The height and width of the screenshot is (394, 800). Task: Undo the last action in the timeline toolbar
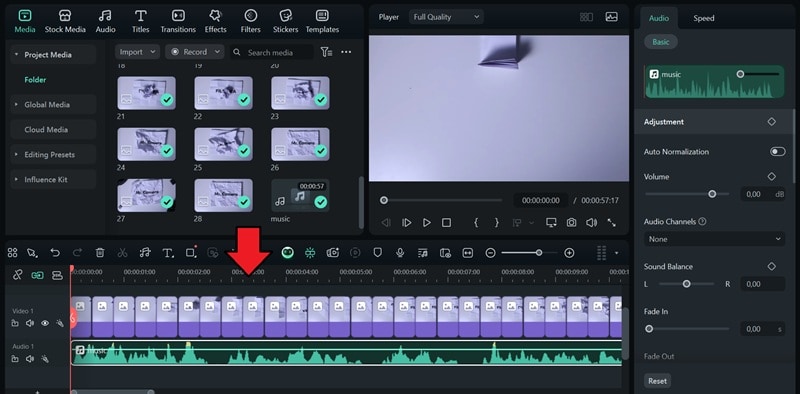click(x=55, y=253)
